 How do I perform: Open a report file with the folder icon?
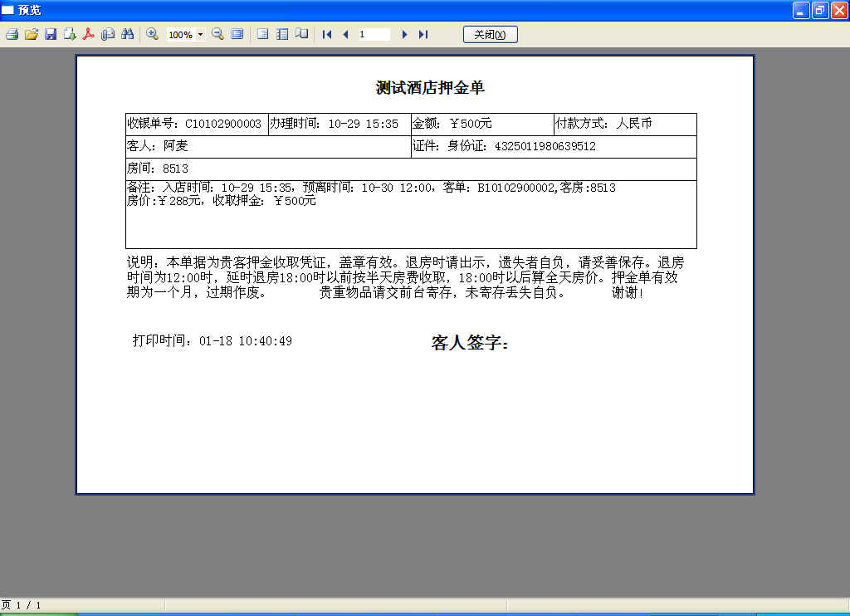click(x=32, y=34)
